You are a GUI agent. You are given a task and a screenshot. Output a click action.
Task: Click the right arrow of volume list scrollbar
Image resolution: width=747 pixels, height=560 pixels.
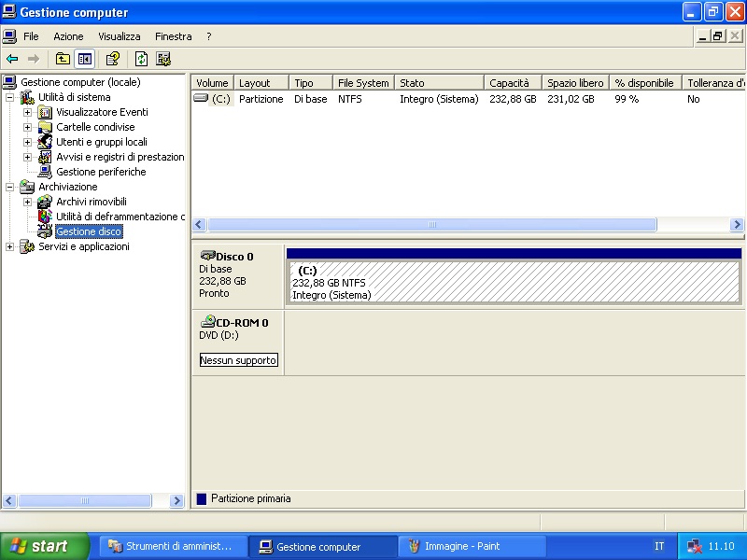point(737,225)
